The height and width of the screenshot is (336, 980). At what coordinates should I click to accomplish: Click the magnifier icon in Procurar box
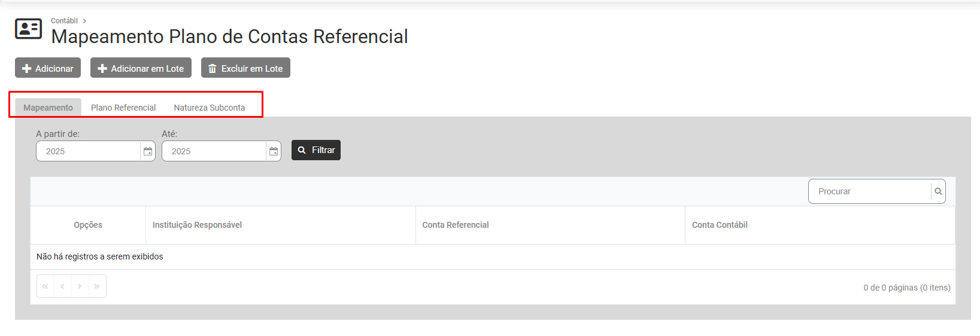tap(938, 191)
